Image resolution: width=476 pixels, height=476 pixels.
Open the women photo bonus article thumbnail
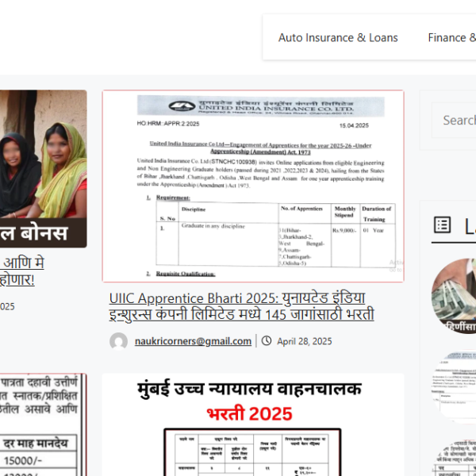point(44,169)
